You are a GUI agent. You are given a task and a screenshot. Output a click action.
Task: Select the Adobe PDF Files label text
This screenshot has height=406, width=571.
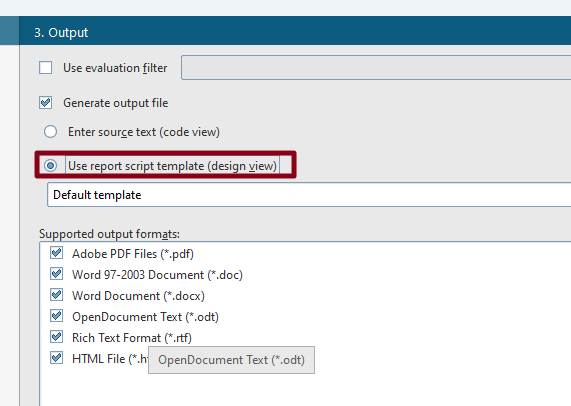pos(133,254)
